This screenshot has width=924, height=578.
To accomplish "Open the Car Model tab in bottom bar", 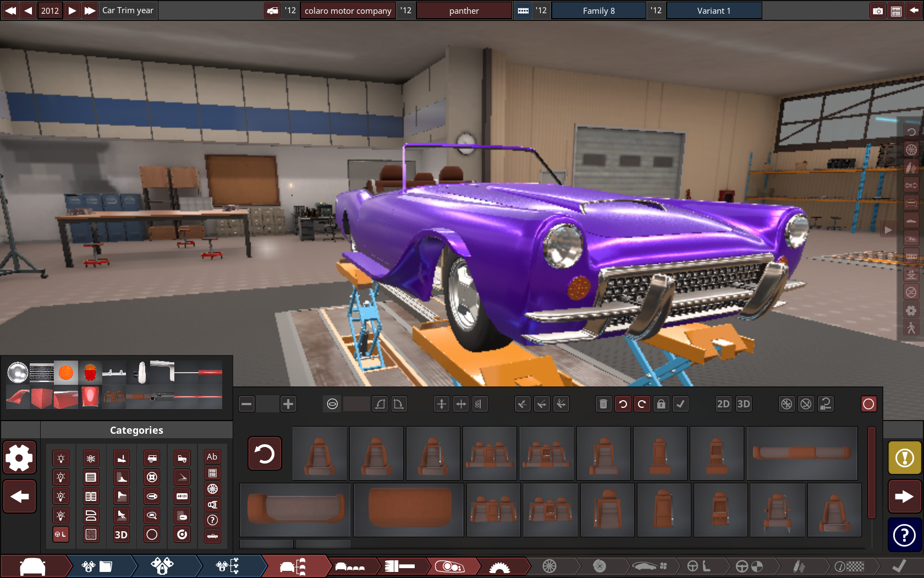I will point(34,566).
